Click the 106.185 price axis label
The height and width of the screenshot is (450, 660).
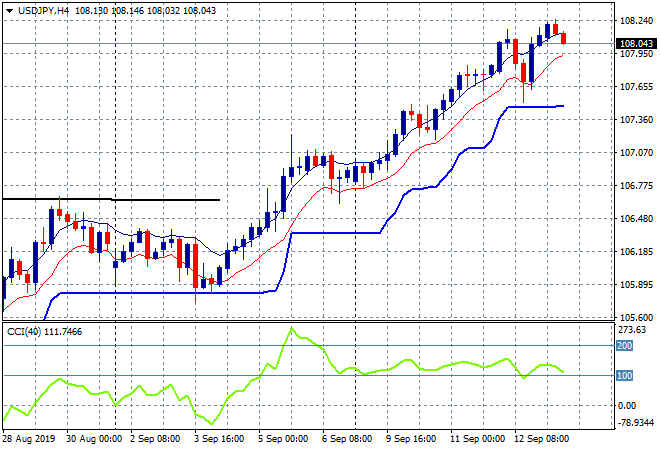(636, 252)
